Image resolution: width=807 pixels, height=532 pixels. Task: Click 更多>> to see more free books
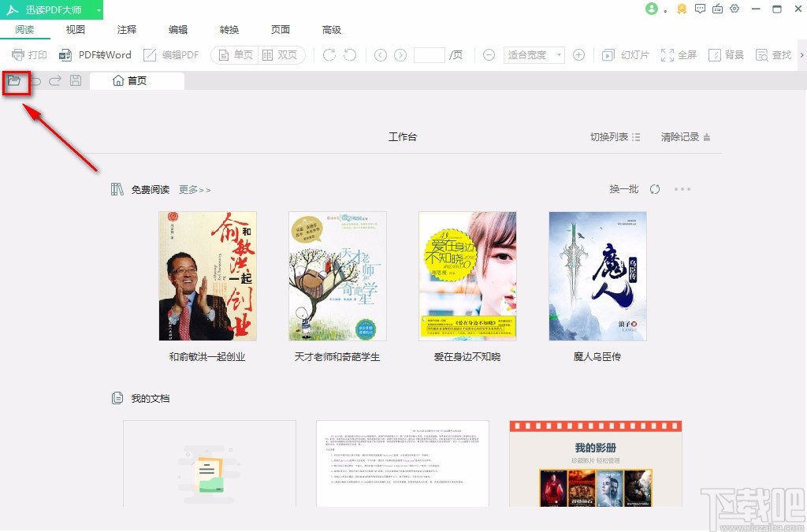coord(194,189)
